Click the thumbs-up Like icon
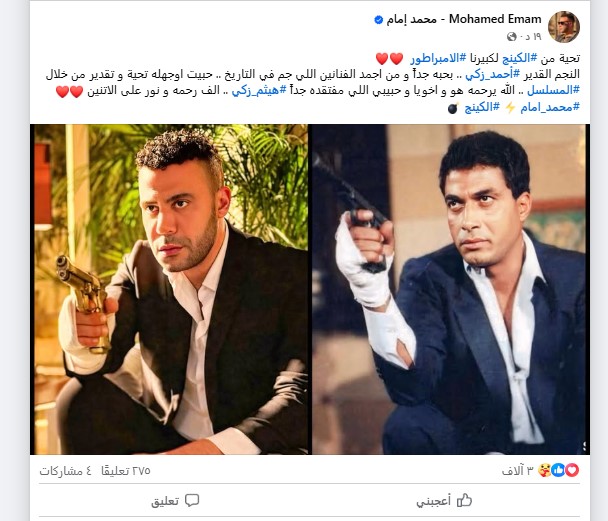Screen dimensions: 608x521 pyautogui.click(x=464, y=500)
